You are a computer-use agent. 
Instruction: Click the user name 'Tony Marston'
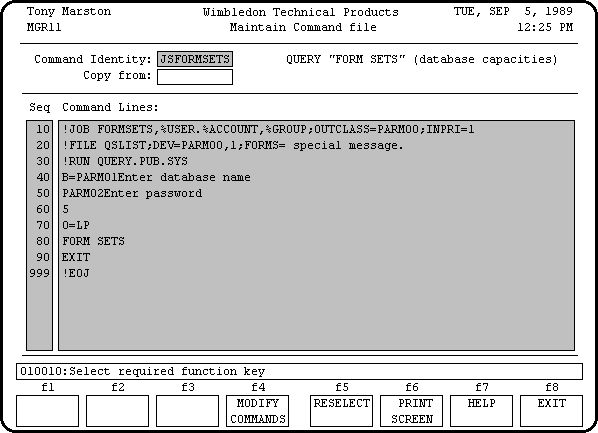(69, 11)
